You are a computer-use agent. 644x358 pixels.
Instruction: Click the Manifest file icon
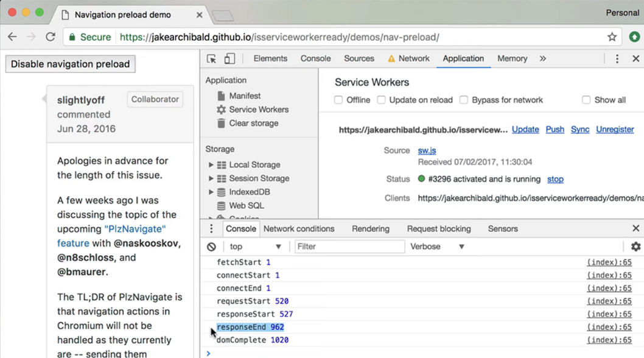[221, 96]
